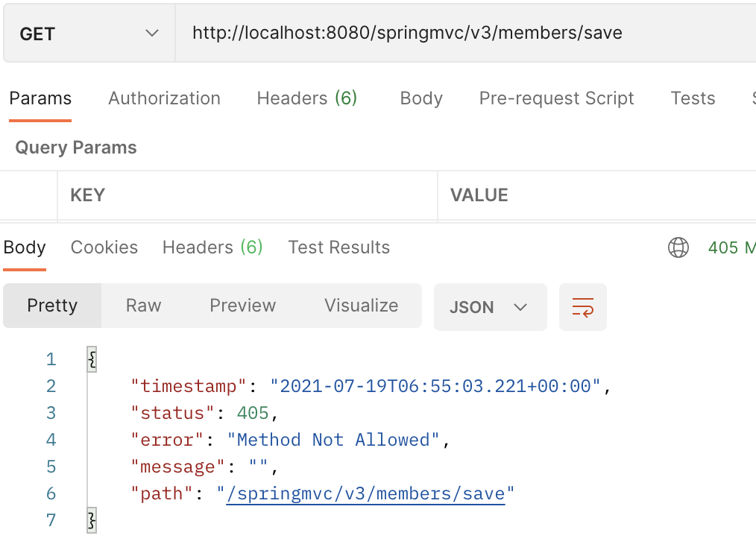Click the Query Params heading
756x559 pixels.
coord(76,148)
